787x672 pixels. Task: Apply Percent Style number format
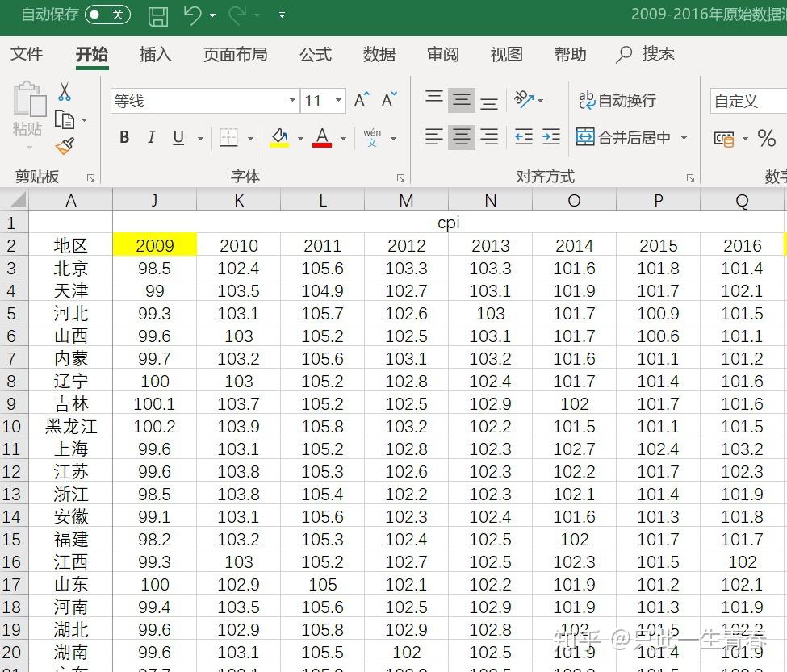[x=767, y=137]
